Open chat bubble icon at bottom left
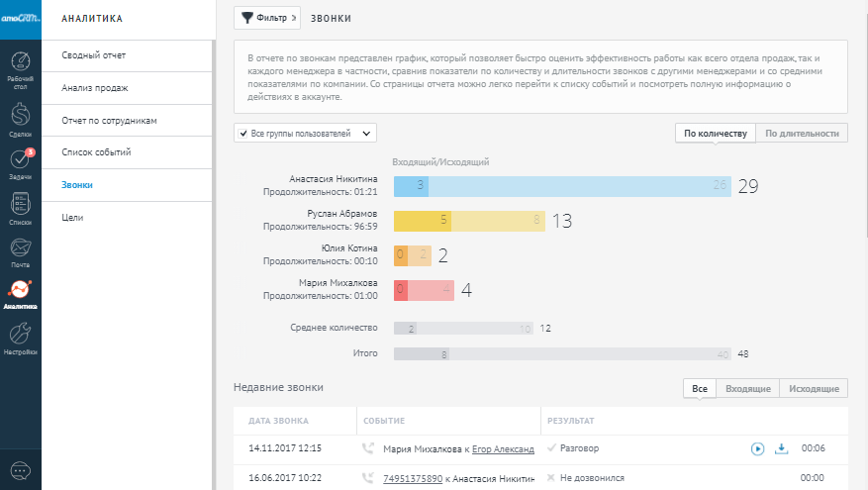This screenshot has width=868, height=490. (20, 469)
